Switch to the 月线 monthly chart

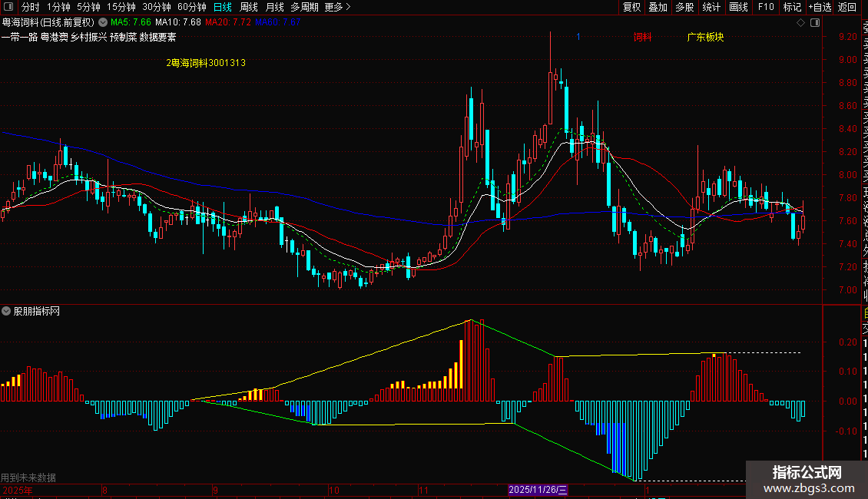point(274,7)
